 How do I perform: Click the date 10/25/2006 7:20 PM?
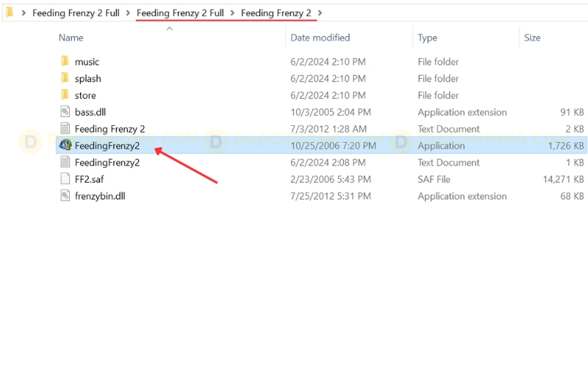[333, 146]
